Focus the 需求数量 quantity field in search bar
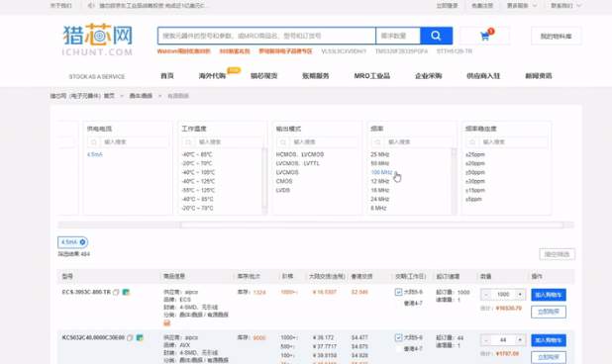Screen dimensions: 612x364 398,36
